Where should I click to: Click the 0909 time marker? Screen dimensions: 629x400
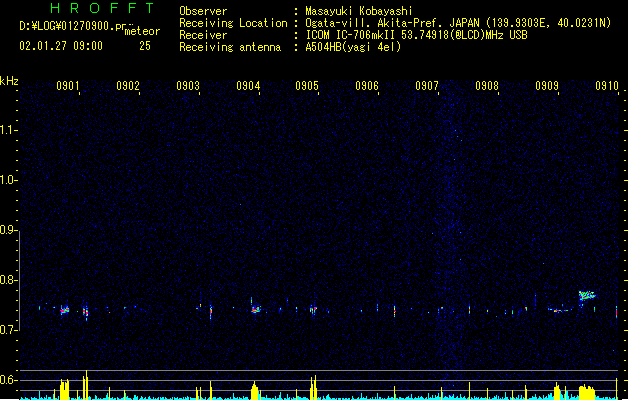click(547, 86)
